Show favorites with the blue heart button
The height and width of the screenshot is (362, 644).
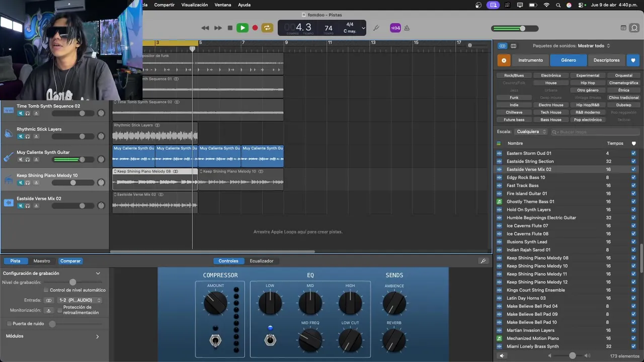tap(633, 60)
